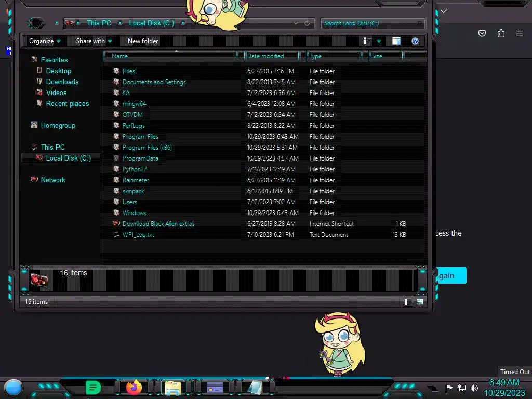The width and height of the screenshot is (532, 399).
Task: Toggle the preview pane icon
Action: coord(396,41)
